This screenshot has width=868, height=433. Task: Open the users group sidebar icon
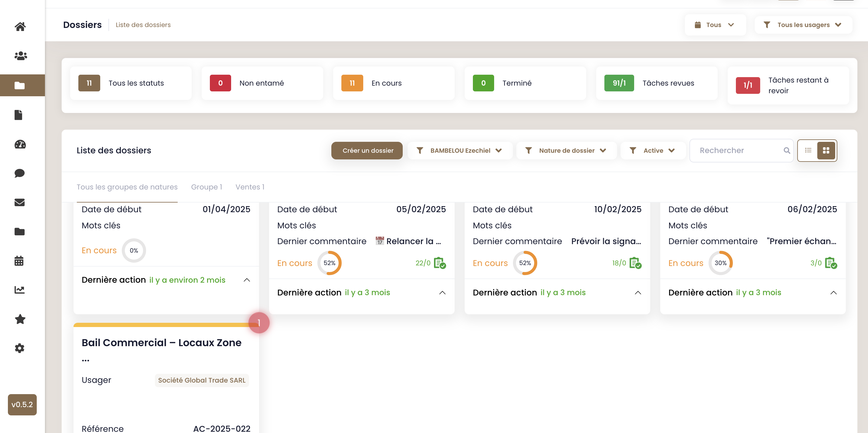click(20, 56)
